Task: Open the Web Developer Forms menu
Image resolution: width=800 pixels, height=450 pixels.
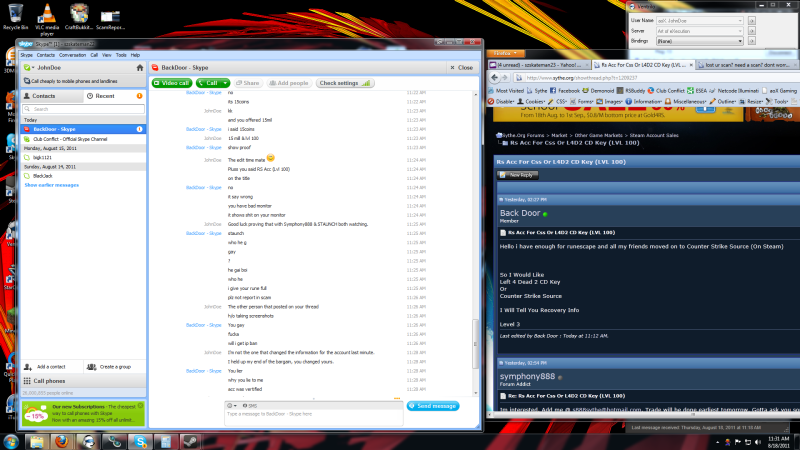Action: 583,102
